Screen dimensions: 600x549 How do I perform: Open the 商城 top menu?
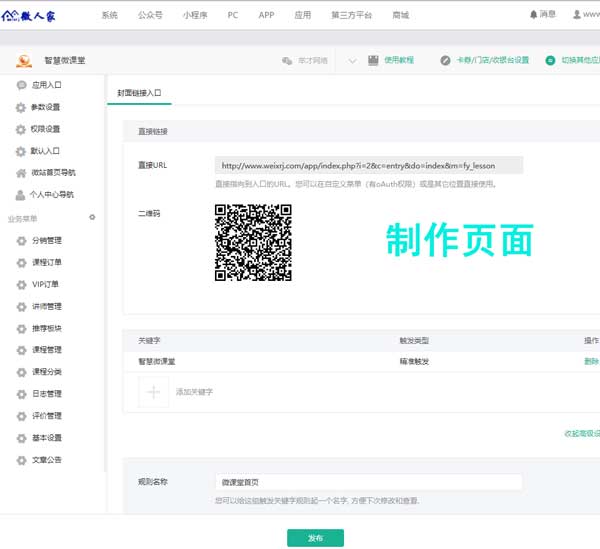tap(401, 15)
